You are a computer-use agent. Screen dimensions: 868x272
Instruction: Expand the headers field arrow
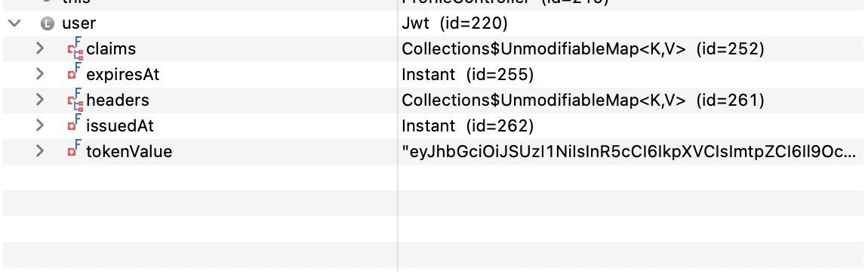pyautogui.click(x=40, y=100)
